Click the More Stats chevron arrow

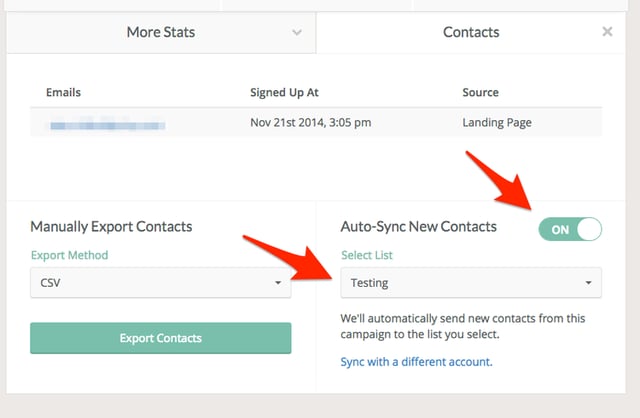[297, 32]
